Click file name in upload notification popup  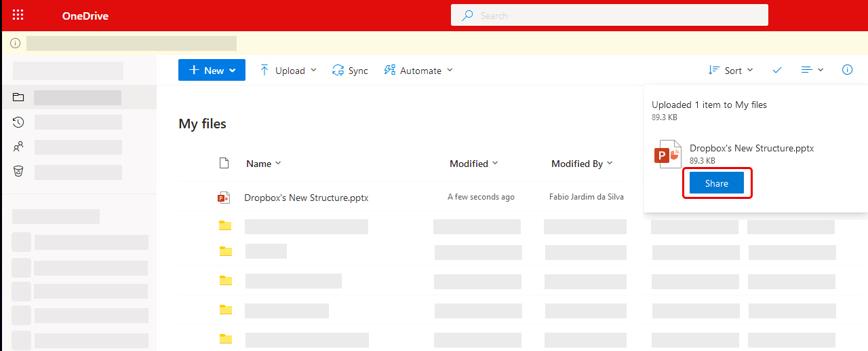[751, 148]
